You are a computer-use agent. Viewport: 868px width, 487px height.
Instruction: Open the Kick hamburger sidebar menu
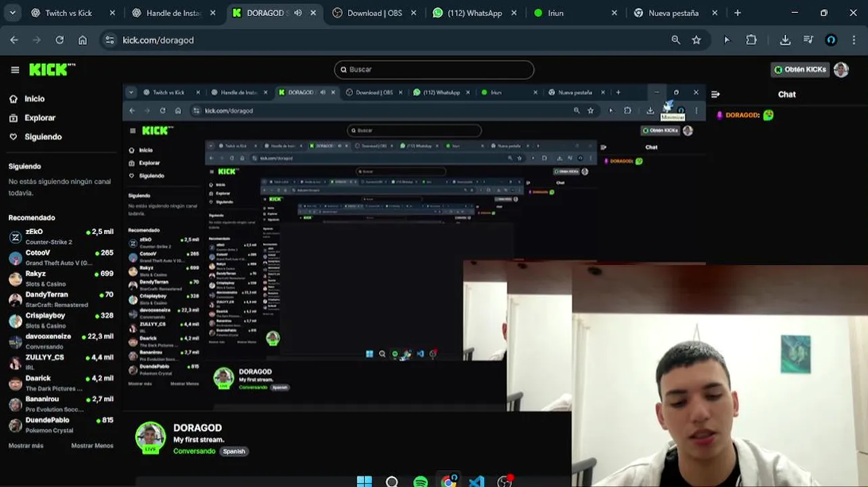pos(15,70)
